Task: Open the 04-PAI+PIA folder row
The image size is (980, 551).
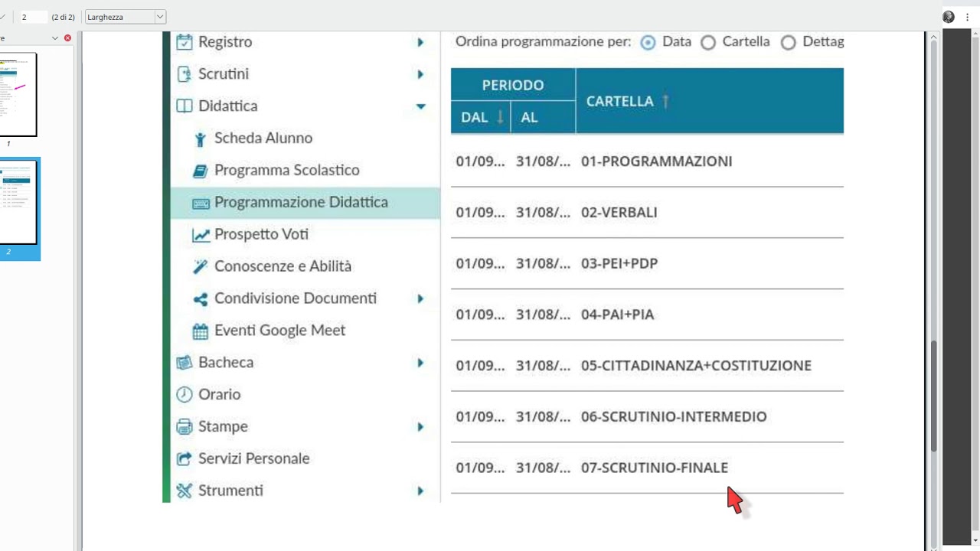Action: (x=647, y=315)
